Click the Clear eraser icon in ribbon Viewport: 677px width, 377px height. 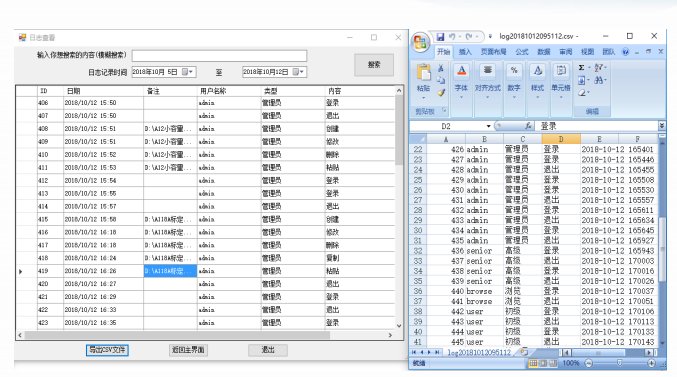click(582, 92)
